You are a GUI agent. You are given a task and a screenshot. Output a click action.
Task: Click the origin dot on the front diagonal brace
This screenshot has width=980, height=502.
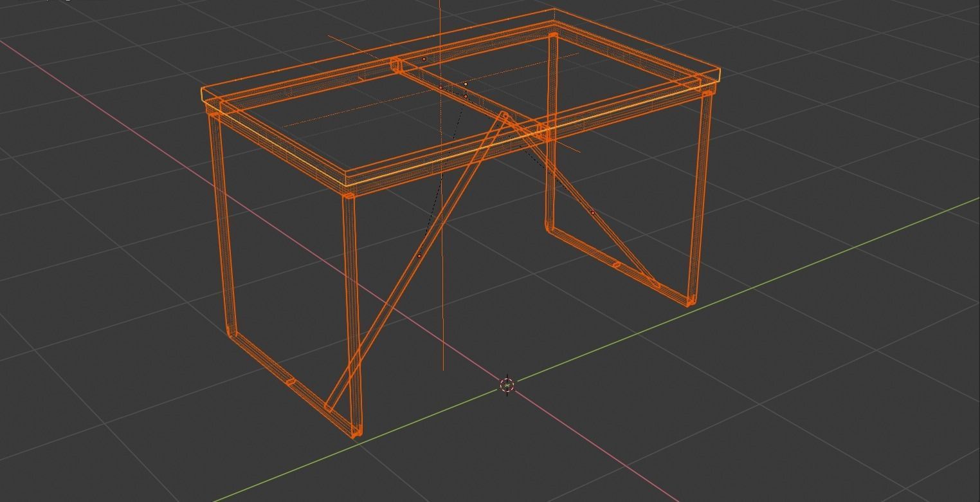419,256
